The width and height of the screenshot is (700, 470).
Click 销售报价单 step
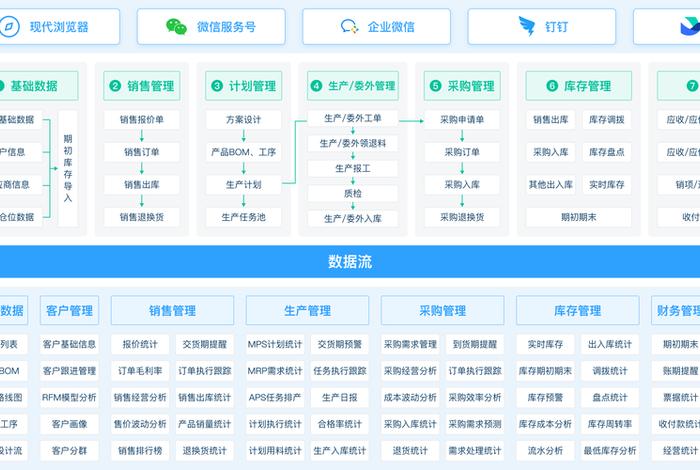[x=142, y=120]
